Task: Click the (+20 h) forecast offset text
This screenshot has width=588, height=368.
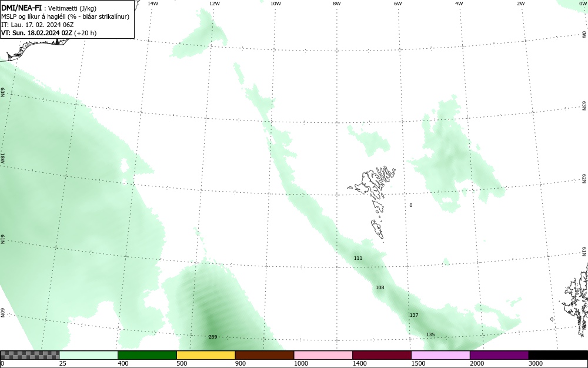Action: (x=85, y=33)
